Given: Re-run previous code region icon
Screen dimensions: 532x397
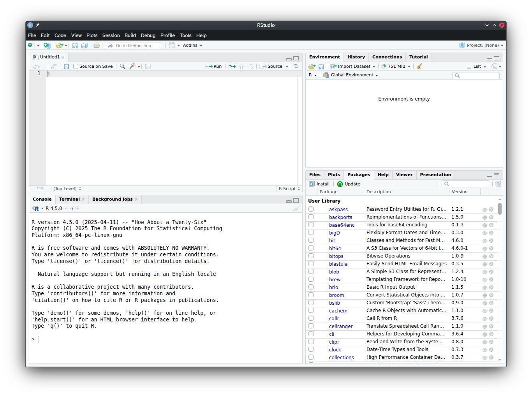Looking at the screenshot, I should tap(233, 66).
